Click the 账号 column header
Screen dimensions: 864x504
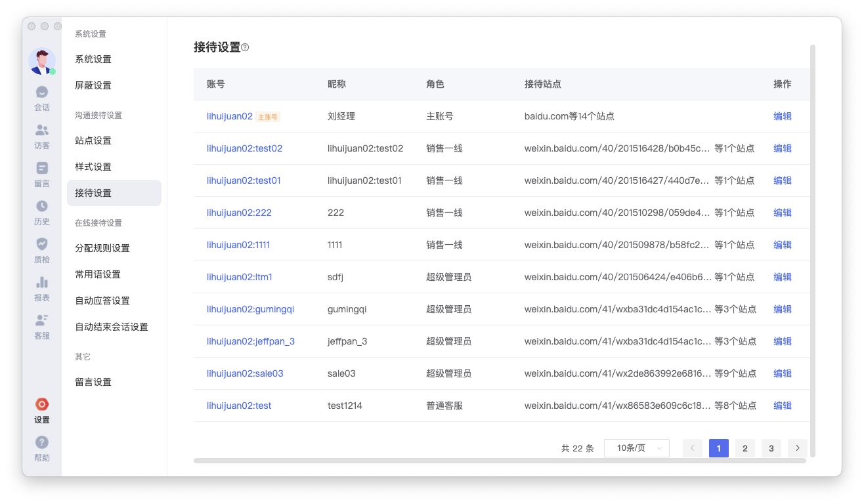(216, 84)
